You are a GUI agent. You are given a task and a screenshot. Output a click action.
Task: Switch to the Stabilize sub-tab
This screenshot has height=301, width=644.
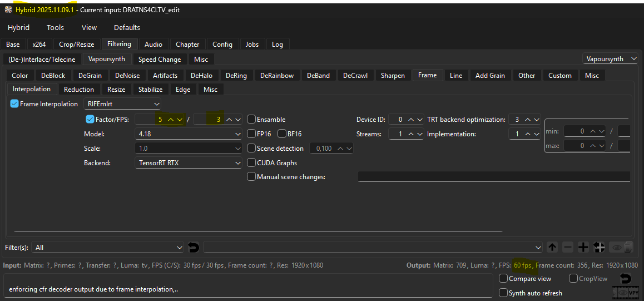tap(150, 89)
